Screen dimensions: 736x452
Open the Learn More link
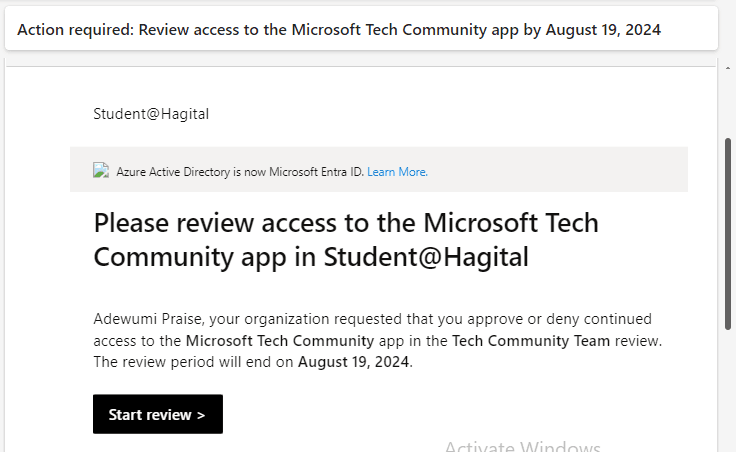point(397,172)
